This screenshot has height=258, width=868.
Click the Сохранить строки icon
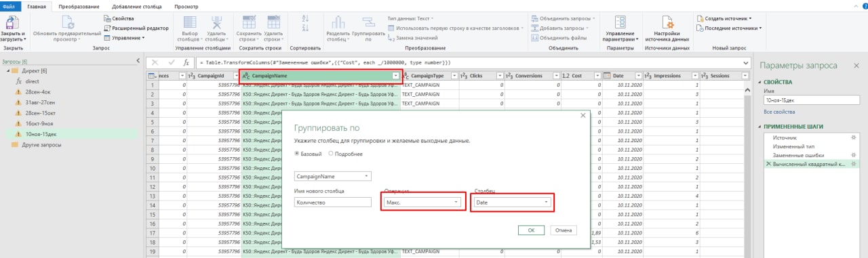pos(248,22)
